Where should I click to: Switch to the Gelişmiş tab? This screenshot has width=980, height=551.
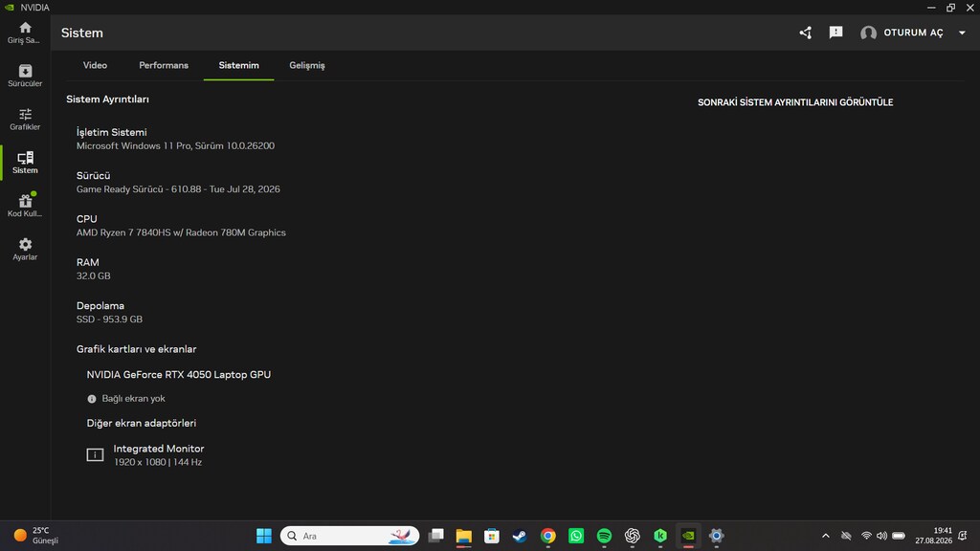[307, 65]
